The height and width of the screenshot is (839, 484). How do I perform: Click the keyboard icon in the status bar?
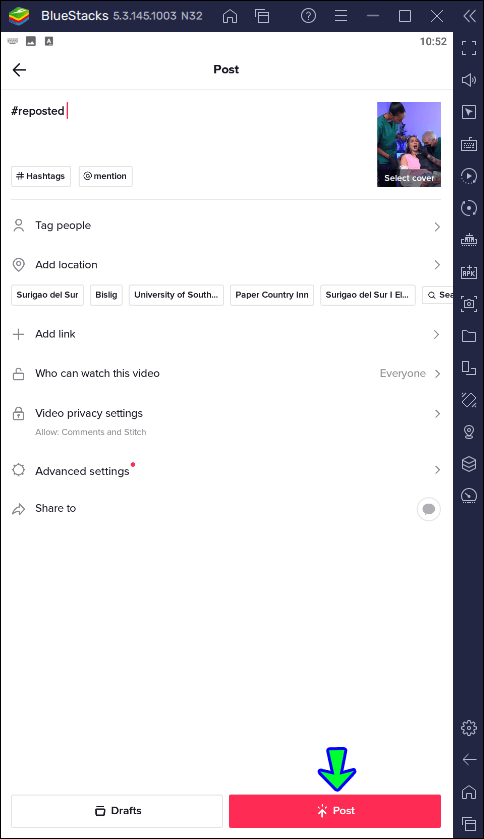pos(13,41)
